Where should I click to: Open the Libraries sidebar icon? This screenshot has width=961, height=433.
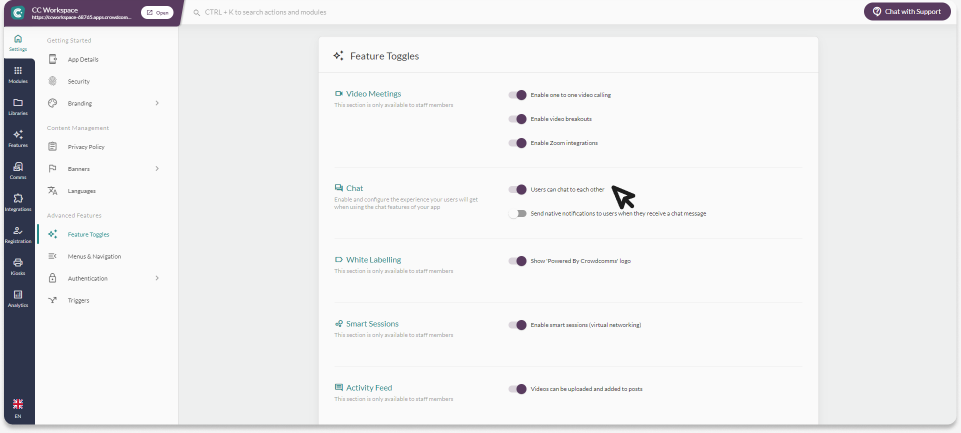pos(18,106)
